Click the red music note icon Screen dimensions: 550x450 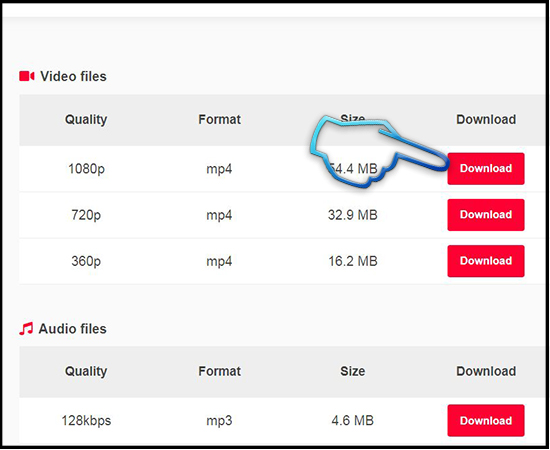tap(26, 329)
